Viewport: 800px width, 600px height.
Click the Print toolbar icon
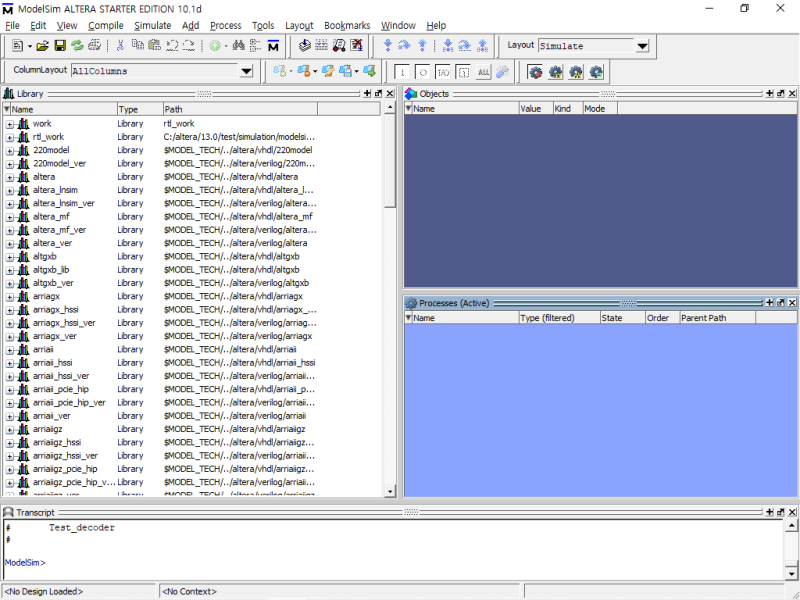[x=96, y=45]
